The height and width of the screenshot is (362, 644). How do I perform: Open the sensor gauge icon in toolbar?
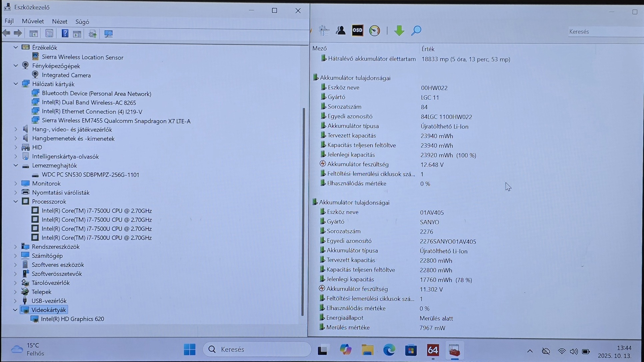(374, 31)
